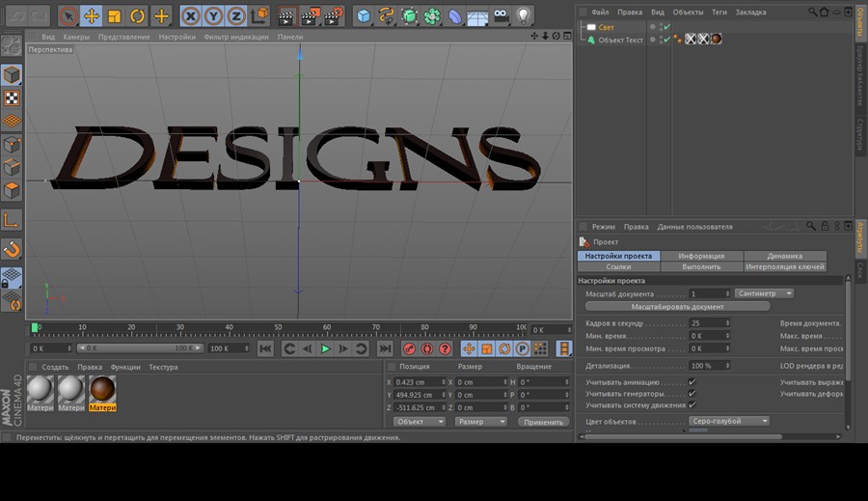Toggle the 'Учитывать систему движения' checkbox
The image size is (868, 501).
(x=692, y=405)
